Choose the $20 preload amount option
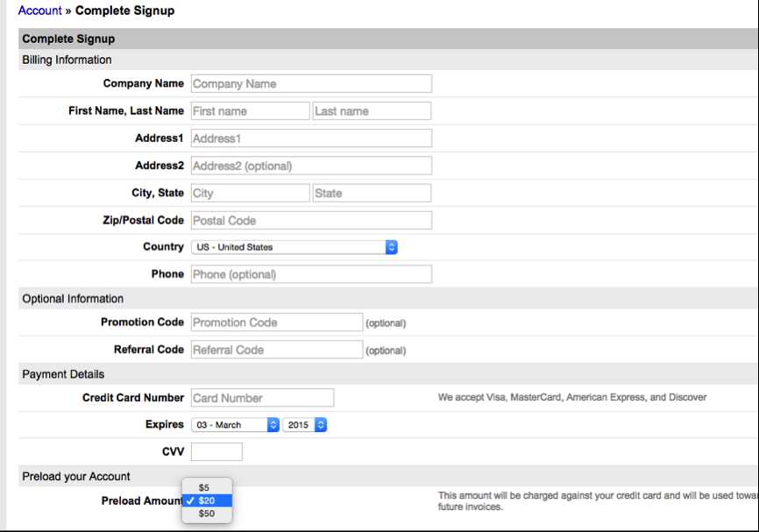This screenshot has height=532, width=759. click(207, 500)
